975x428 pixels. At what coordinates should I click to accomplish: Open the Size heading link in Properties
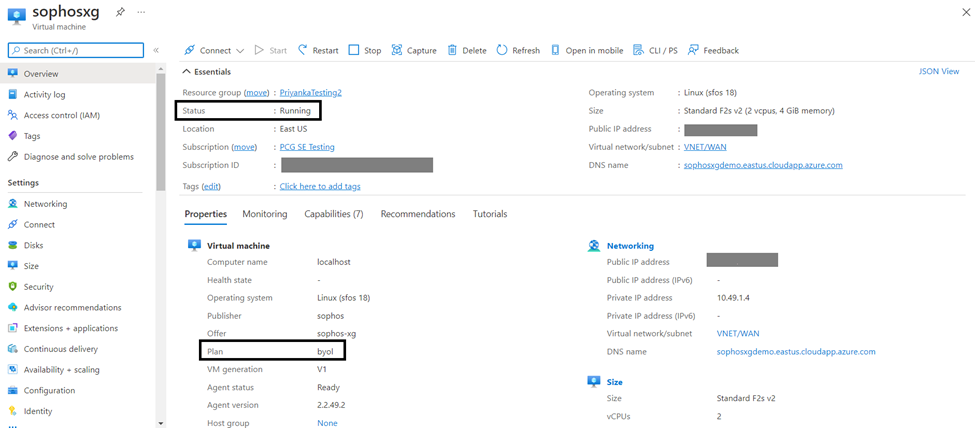615,382
